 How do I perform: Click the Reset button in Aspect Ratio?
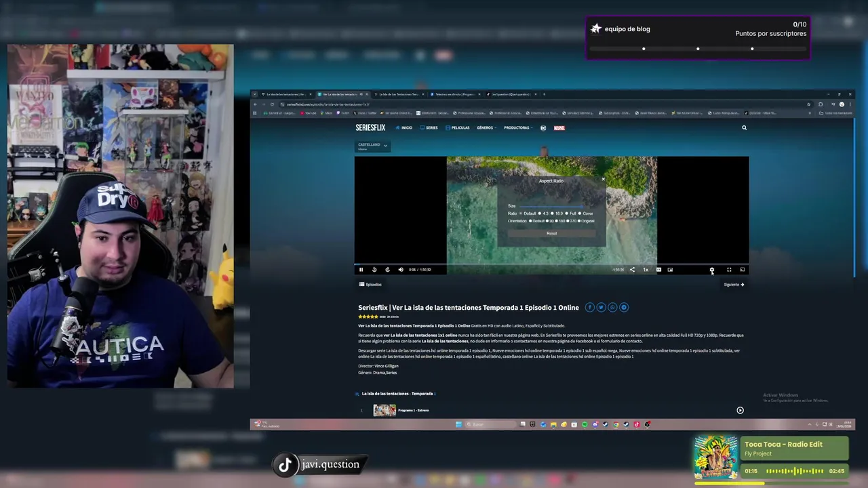point(551,233)
